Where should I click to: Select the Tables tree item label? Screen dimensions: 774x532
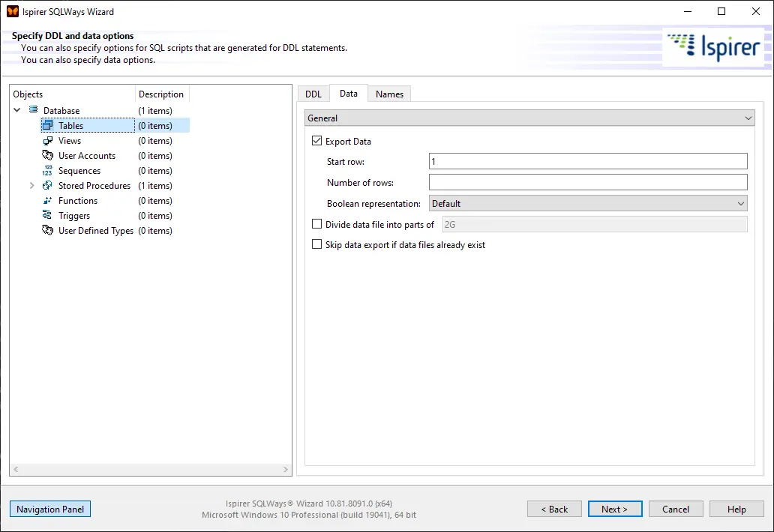coord(70,125)
